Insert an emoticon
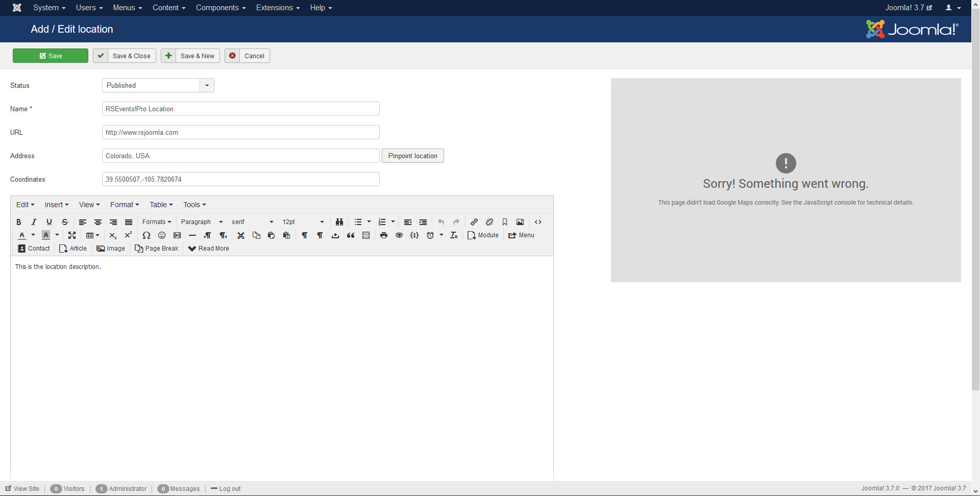 click(x=162, y=235)
